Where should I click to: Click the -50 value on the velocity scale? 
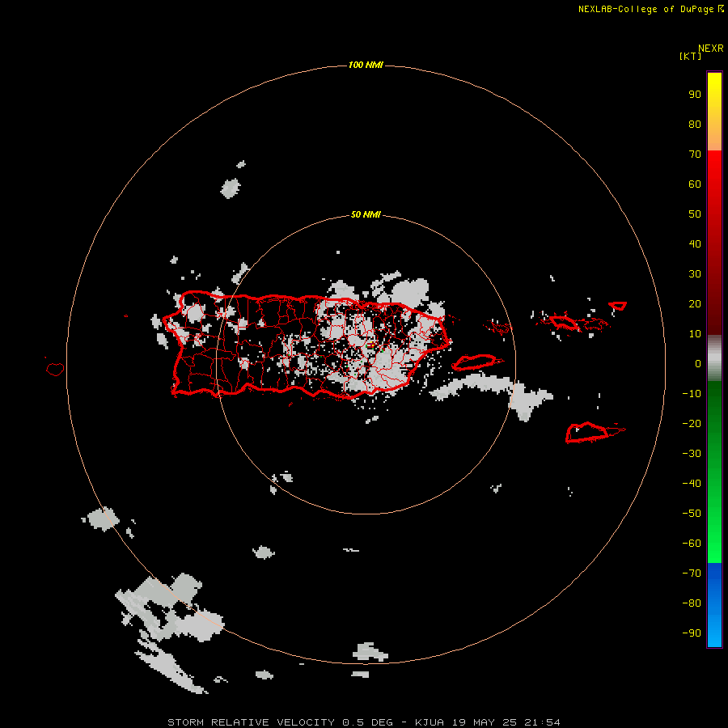[692, 514]
